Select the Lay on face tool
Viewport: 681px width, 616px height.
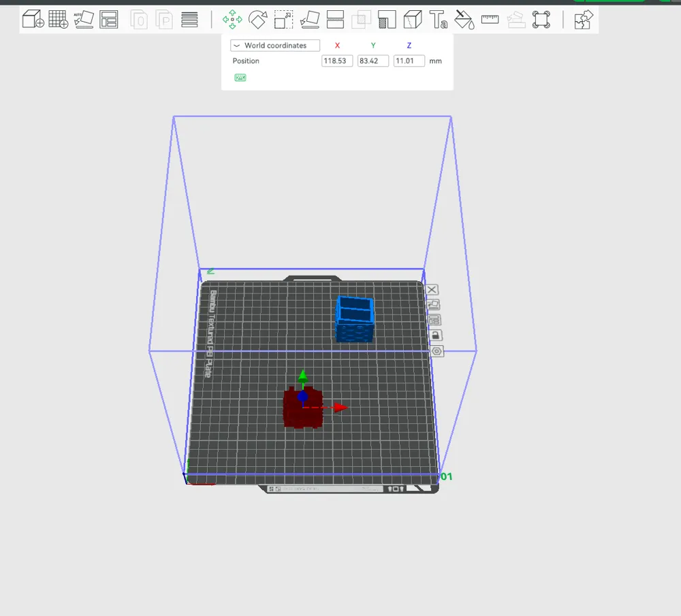(x=310, y=20)
